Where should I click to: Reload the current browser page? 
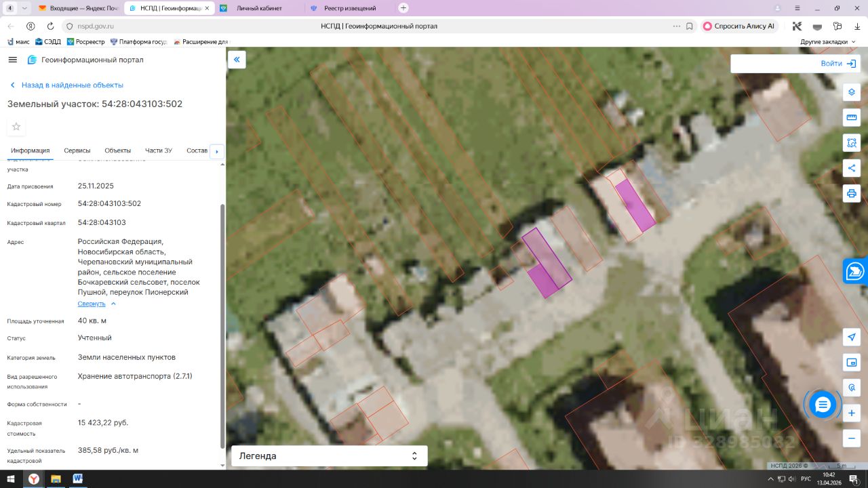[50, 26]
